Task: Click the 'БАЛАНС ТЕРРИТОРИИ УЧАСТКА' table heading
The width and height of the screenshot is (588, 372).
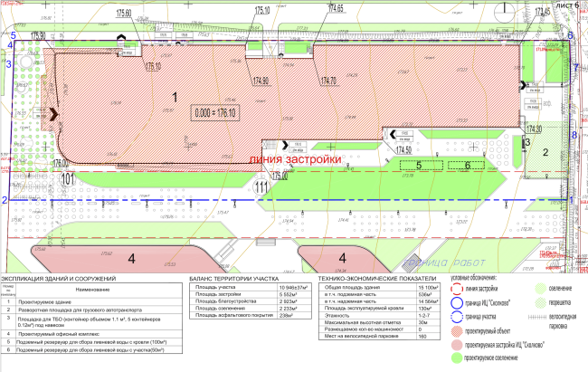Action: click(x=235, y=278)
